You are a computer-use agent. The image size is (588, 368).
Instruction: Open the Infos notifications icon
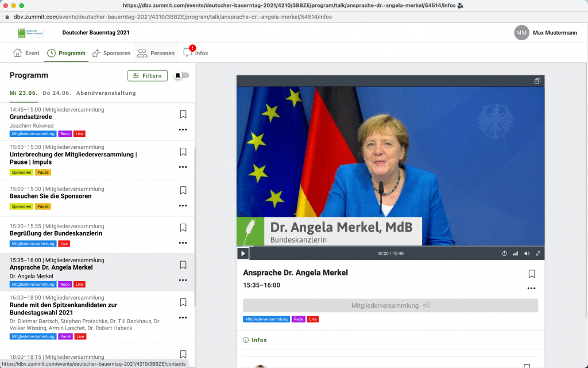[x=188, y=53]
